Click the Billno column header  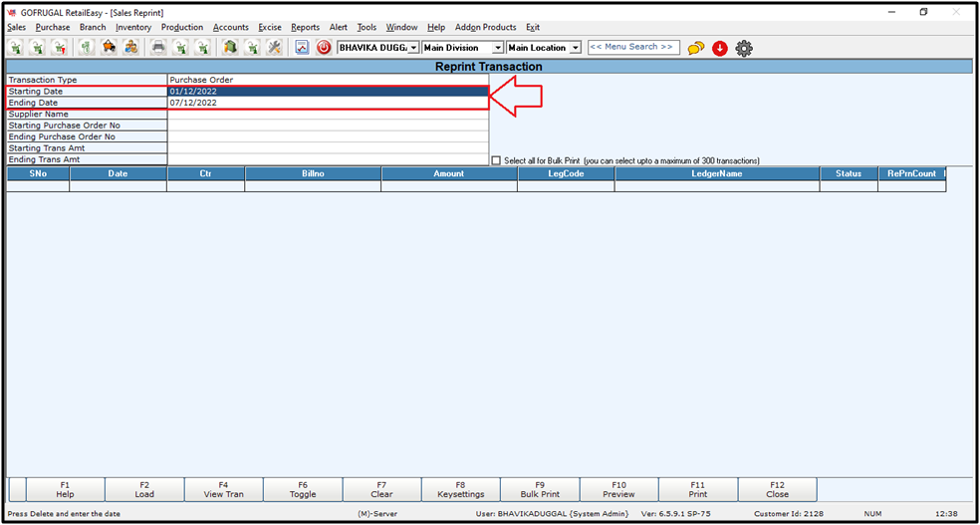(x=313, y=173)
